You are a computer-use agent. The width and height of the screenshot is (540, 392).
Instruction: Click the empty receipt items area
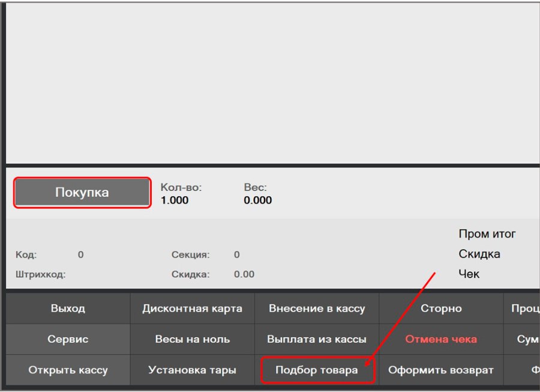pyautogui.click(x=273, y=83)
